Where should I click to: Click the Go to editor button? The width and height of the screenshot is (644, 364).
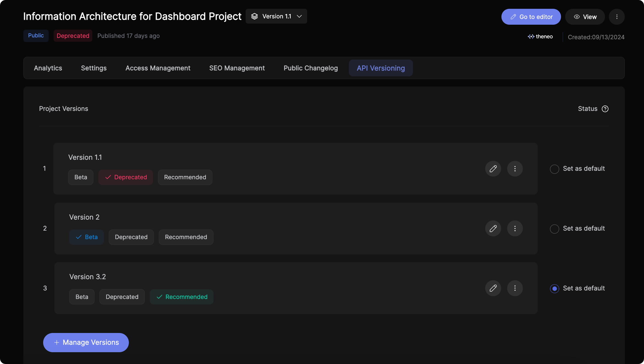click(531, 17)
